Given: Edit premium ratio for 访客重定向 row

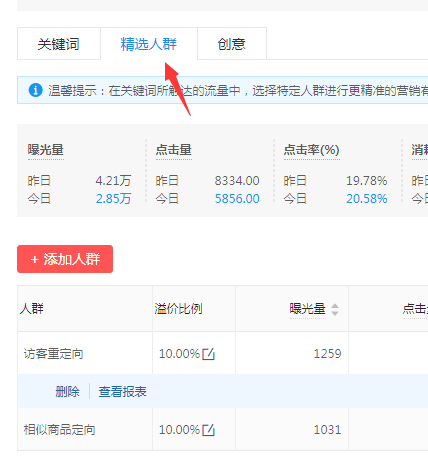Looking at the screenshot, I should [x=209, y=354].
